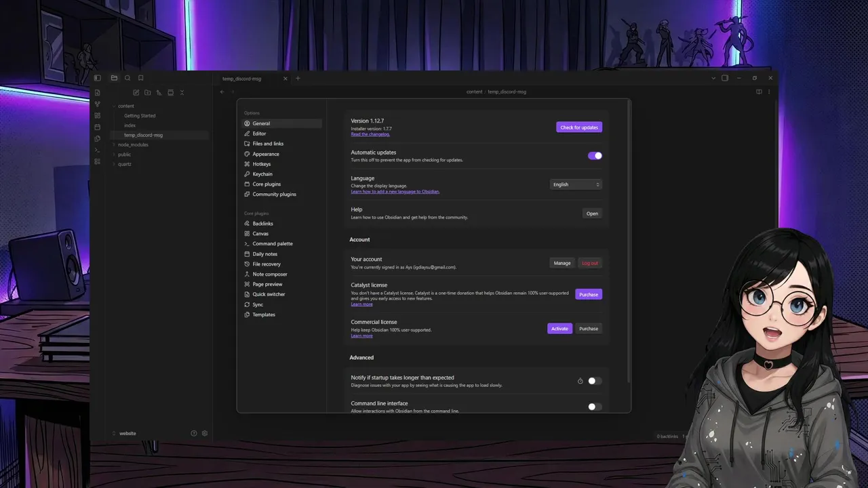
Task: Open the search tab magnifier icon
Action: (x=127, y=78)
